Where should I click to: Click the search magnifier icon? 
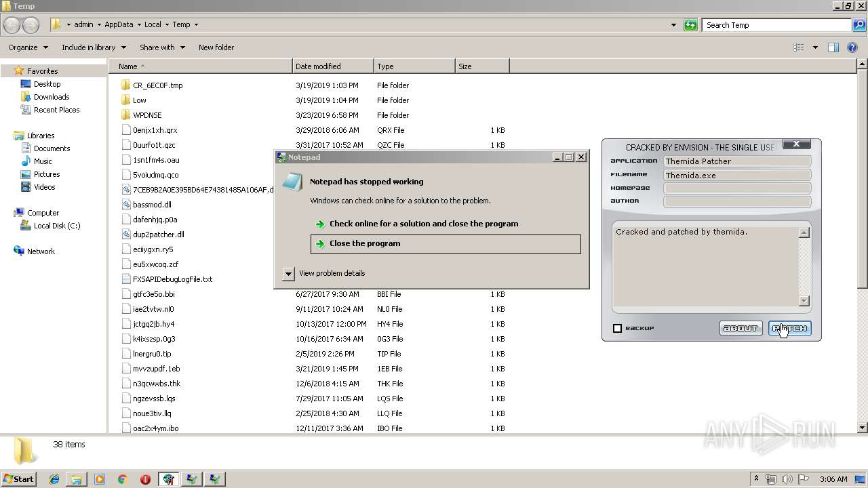[859, 25]
